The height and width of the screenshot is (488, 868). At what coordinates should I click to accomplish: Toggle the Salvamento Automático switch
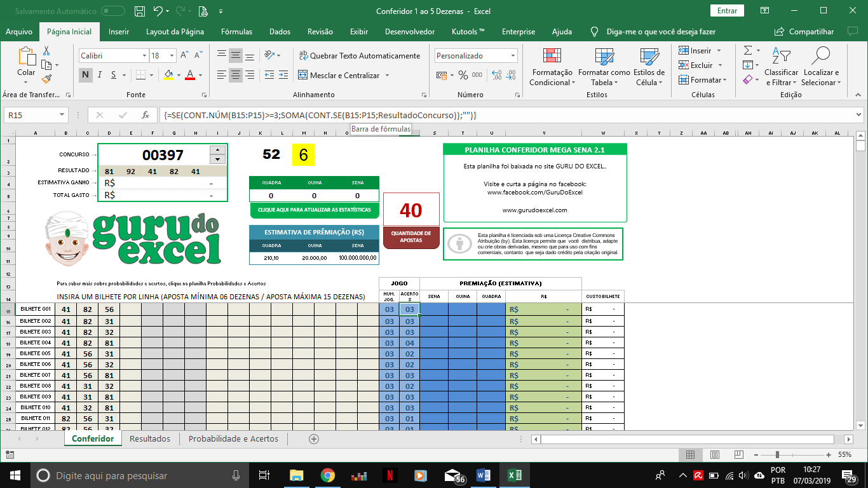point(113,11)
